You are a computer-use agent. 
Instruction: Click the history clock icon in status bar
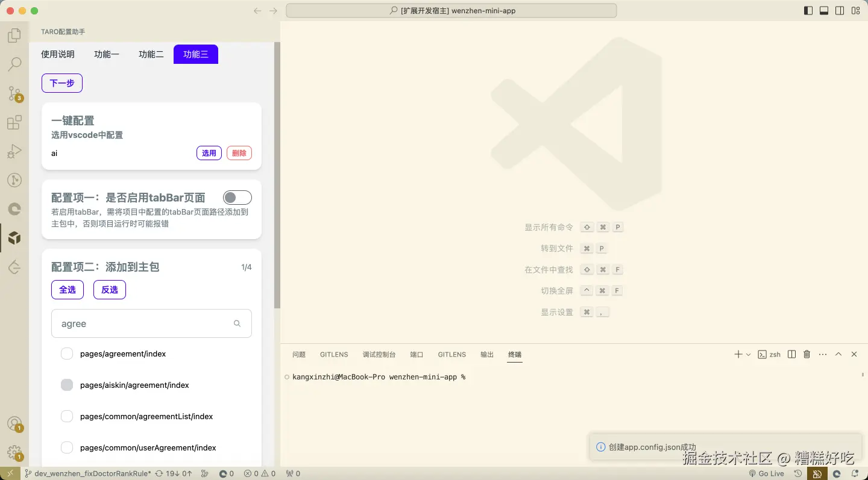[798, 473]
